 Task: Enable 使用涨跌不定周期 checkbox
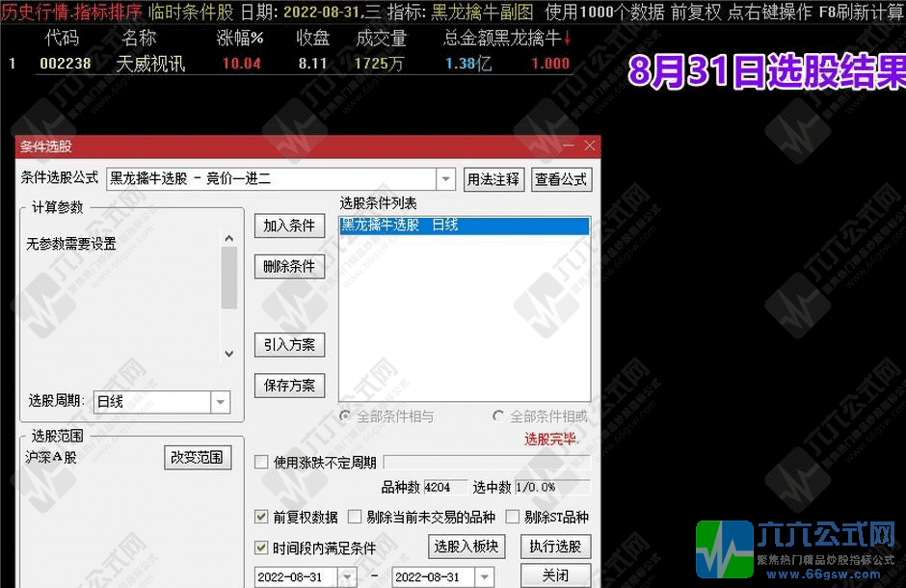click(x=262, y=462)
